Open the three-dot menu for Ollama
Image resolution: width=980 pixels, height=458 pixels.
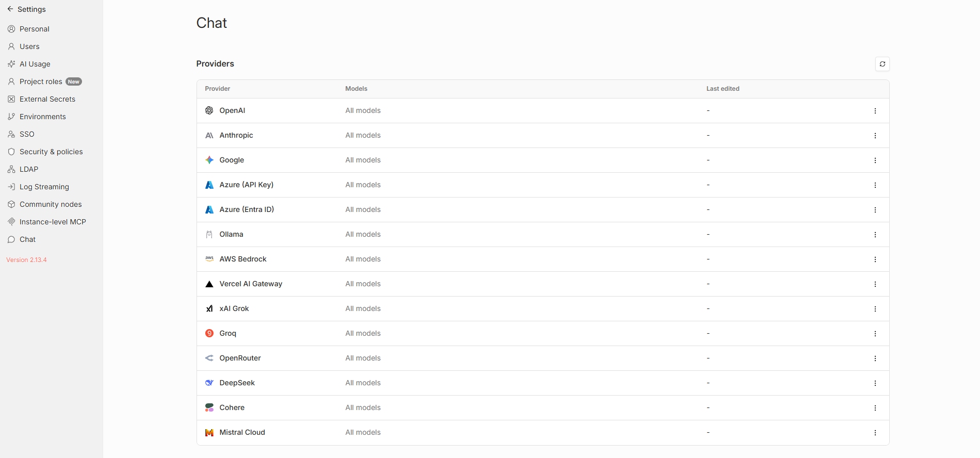pyautogui.click(x=875, y=235)
